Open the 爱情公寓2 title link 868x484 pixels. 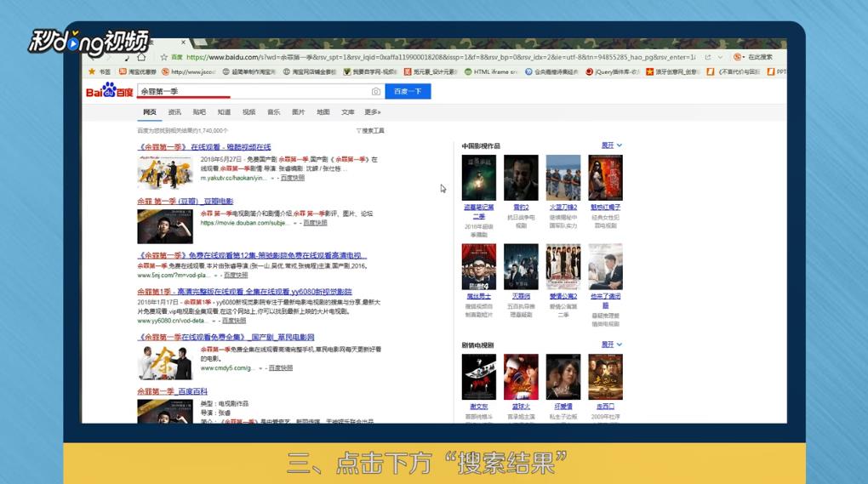point(563,297)
